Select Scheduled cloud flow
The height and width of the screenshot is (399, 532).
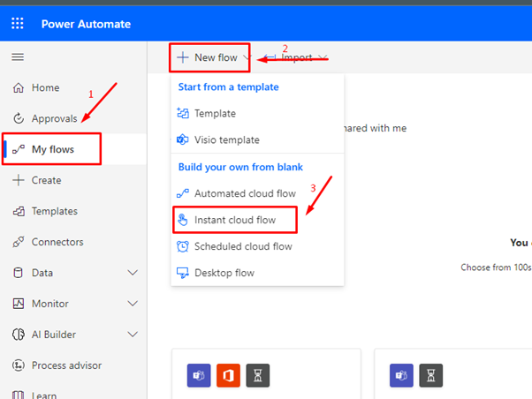pos(243,246)
